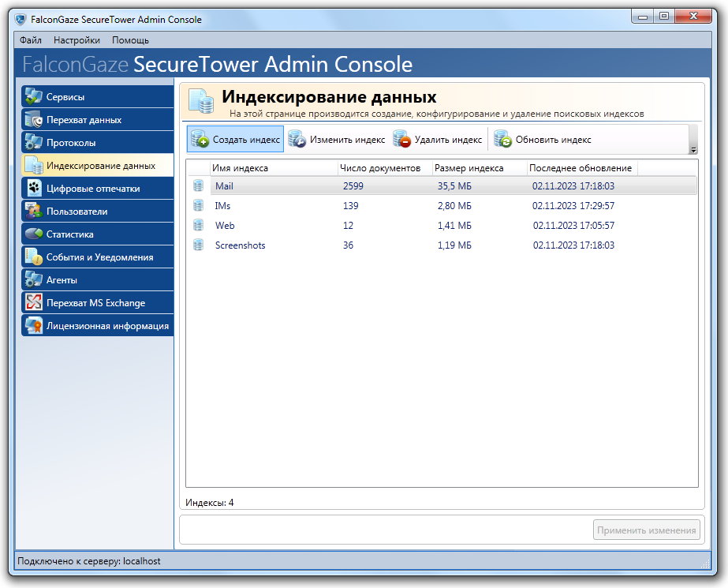
Task: Click the Статистика sidebar icon
Action: tap(34, 234)
